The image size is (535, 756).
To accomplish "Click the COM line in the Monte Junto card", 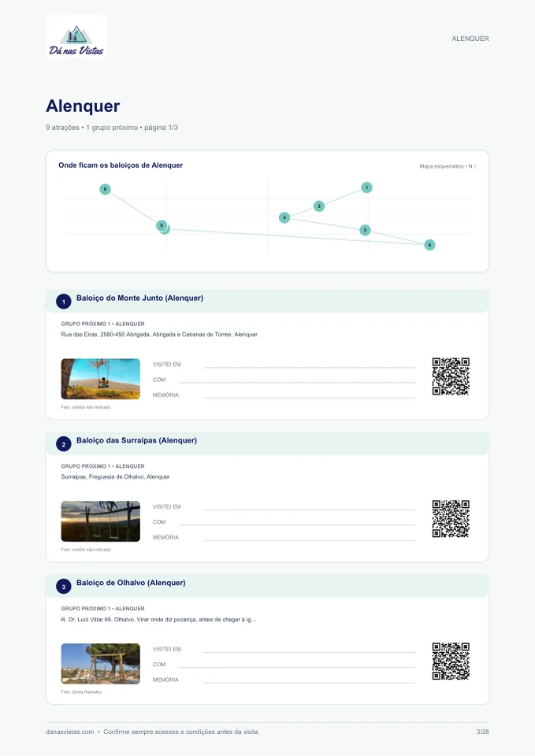I will coord(297,383).
